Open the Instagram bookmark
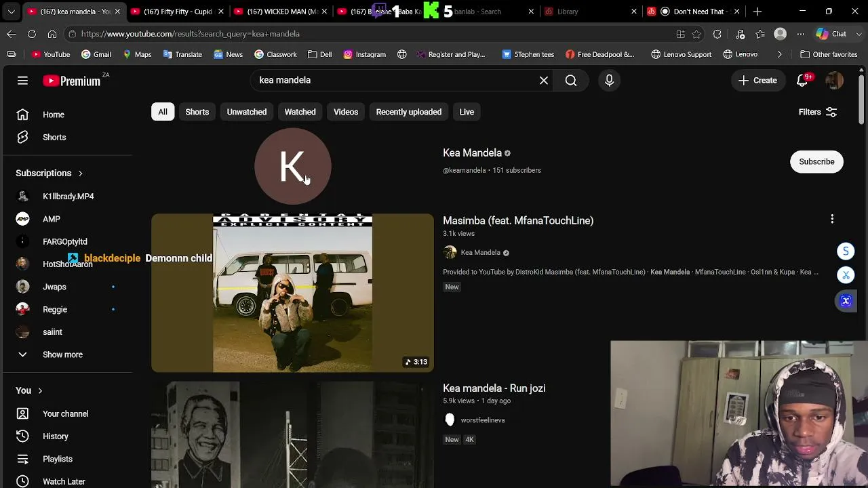The width and height of the screenshot is (868, 488). [364, 54]
